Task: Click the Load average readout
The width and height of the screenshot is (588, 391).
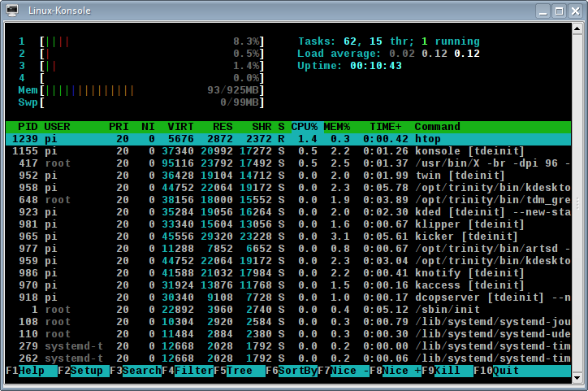Action: (x=388, y=54)
